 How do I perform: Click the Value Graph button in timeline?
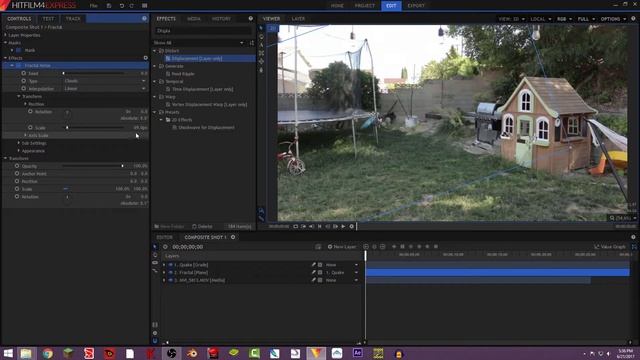click(610, 247)
